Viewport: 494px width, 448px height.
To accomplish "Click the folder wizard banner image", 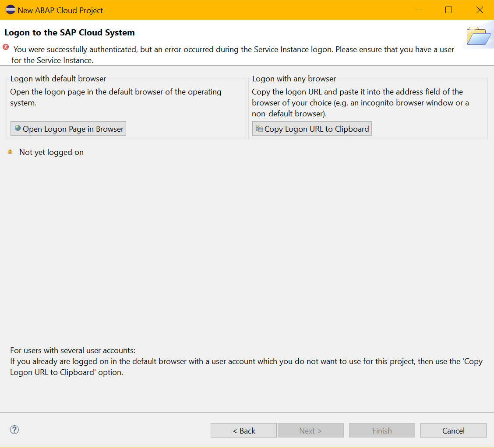I will coord(478,35).
